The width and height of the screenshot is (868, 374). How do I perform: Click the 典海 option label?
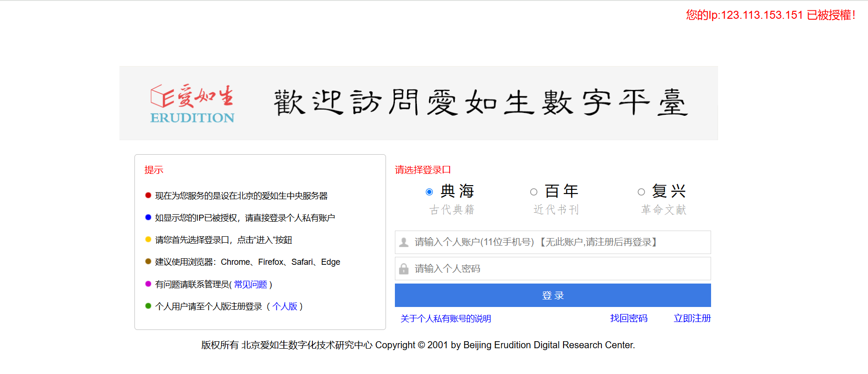(x=458, y=191)
